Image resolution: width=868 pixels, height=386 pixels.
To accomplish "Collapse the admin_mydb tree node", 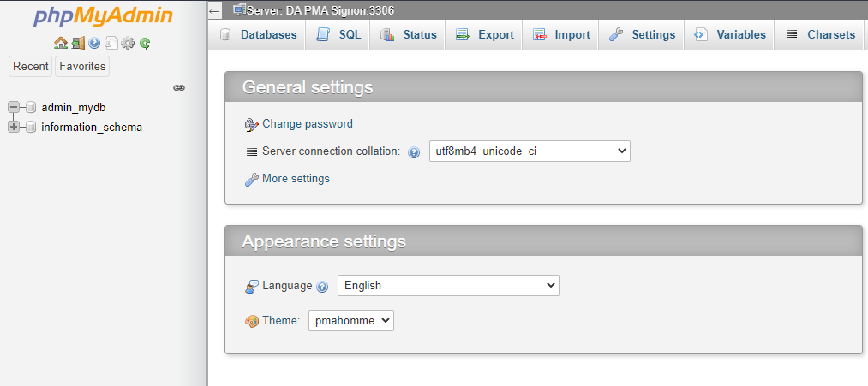I will (14, 107).
